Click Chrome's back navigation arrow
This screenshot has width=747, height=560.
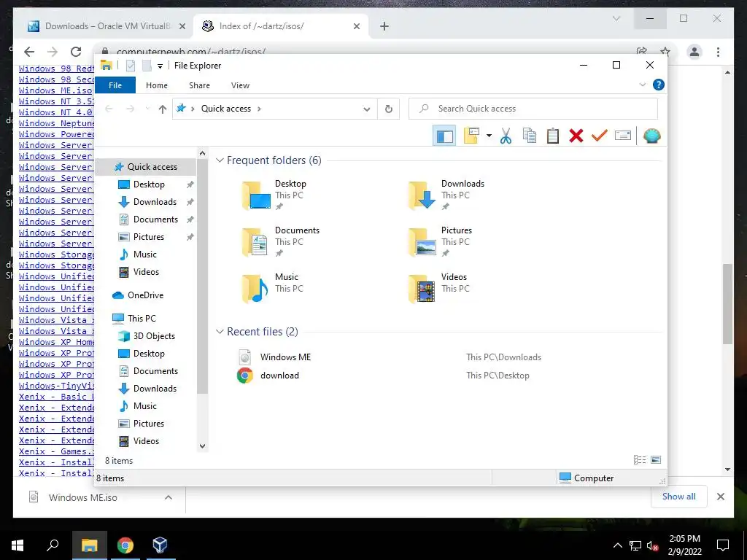(29, 52)
